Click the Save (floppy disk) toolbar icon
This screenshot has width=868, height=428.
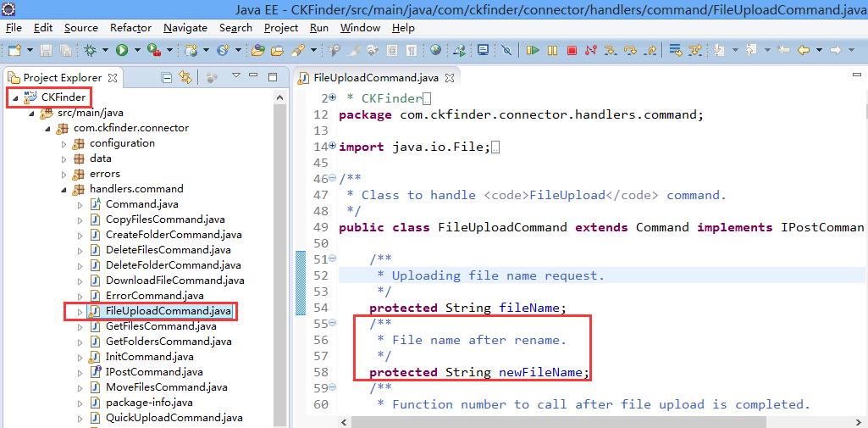tap(46, 50)
